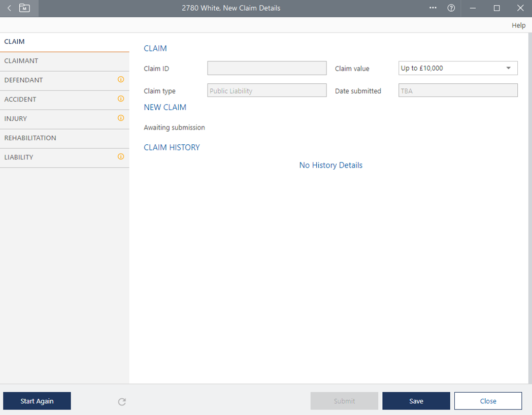Image resolution: width=532 pixels, height=415 pixels.
Task: Click the refresh icon in bottom bar
Action: point(122,402)
